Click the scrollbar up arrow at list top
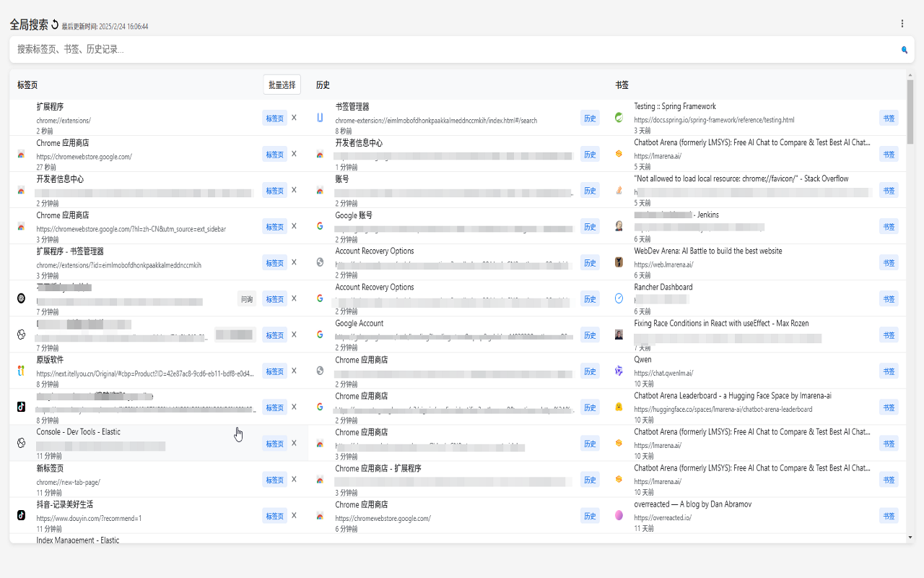 (910, 74)
